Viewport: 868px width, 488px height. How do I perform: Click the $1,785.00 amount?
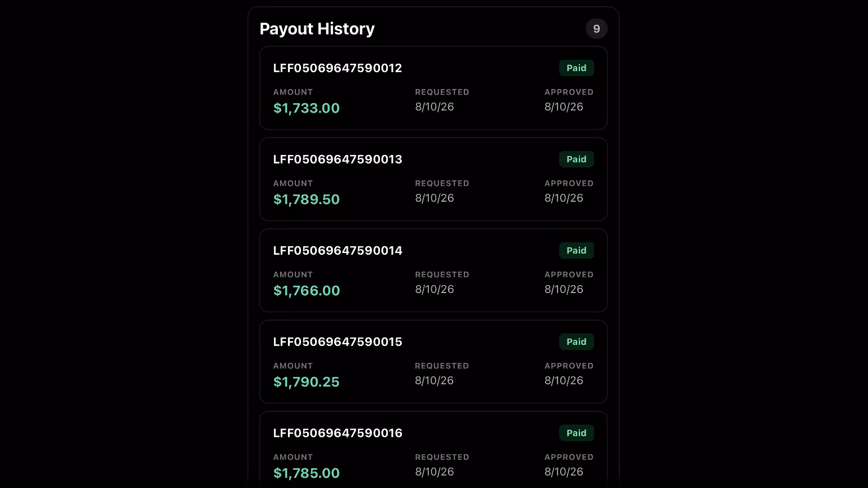click(307, 473)
